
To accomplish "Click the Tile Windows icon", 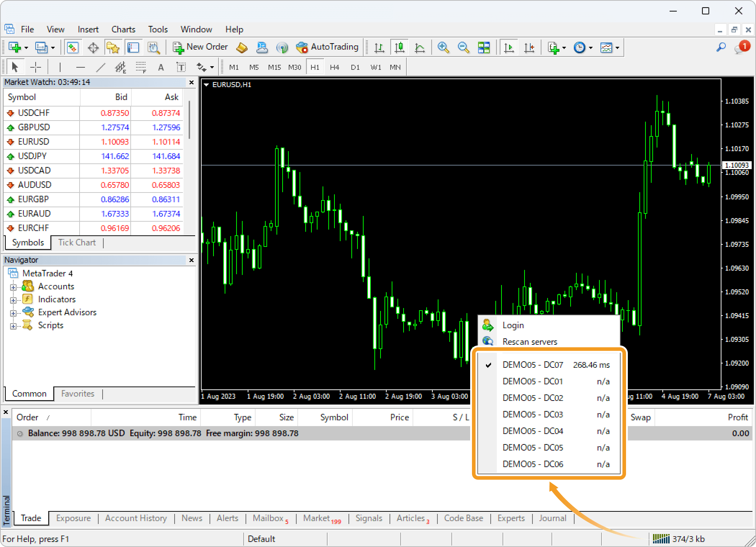I will click(x=483, y=48).
